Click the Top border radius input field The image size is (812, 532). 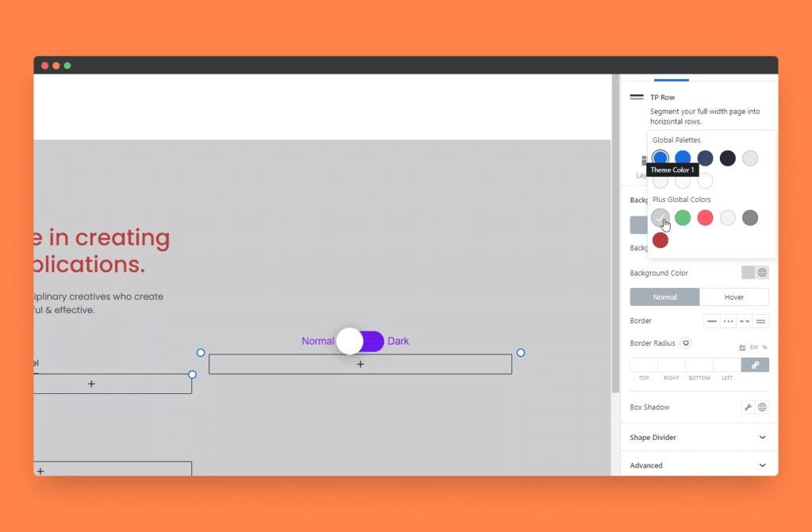pyautogui.click(x=644, y=365)
